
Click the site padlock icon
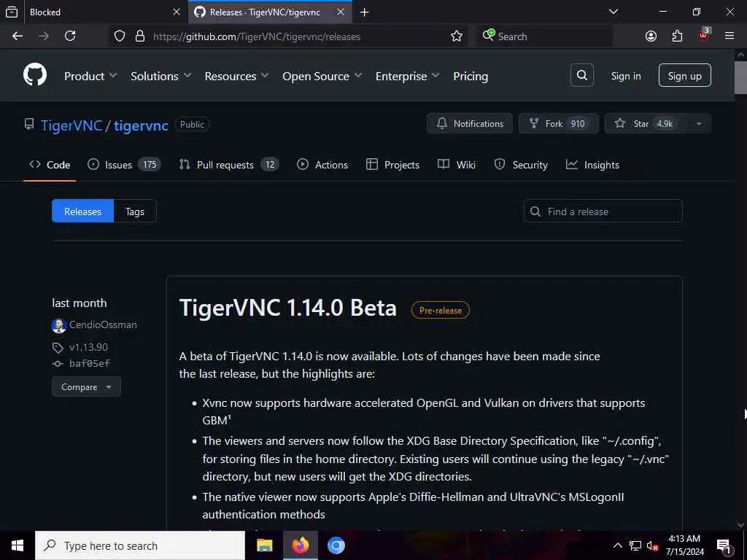tap(139, 36)
